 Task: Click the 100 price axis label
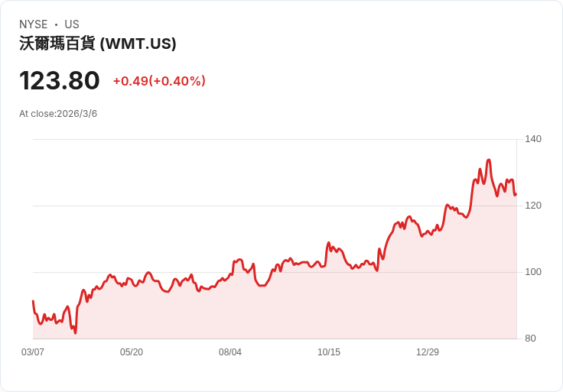[533, 272]
